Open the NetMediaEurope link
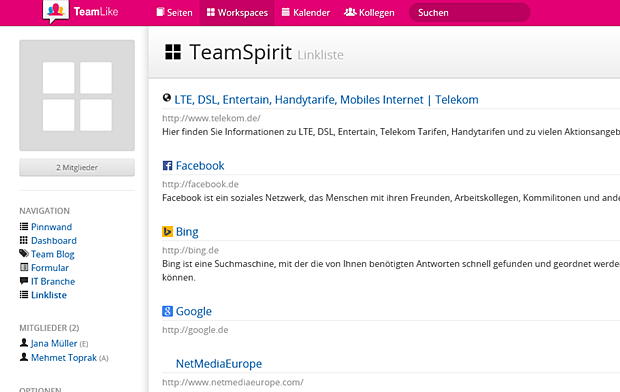This screenshot has width=620, height=392. [219, 364]
